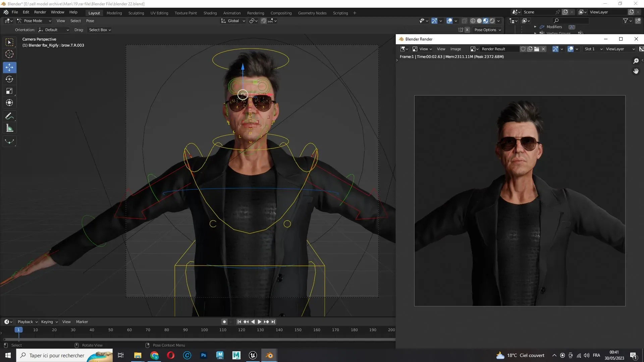Open render image folder icon
Viewport: 644px width, 362px height.
tap(537, 49)
